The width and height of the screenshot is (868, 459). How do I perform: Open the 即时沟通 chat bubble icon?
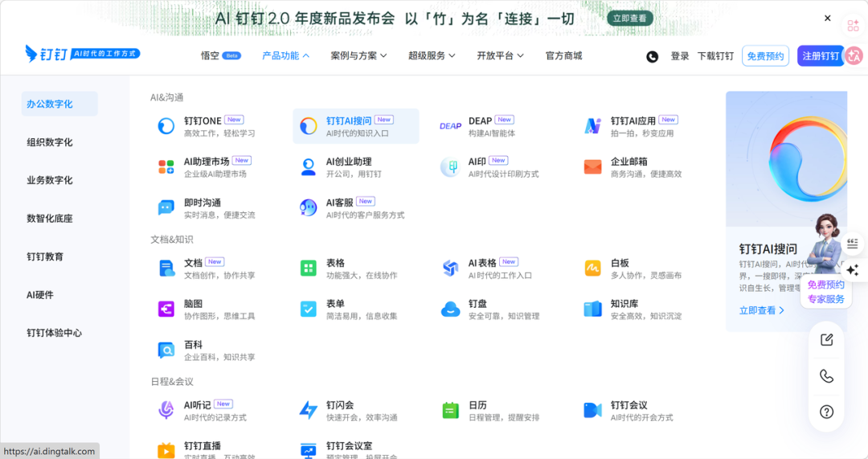click(166, 207)
